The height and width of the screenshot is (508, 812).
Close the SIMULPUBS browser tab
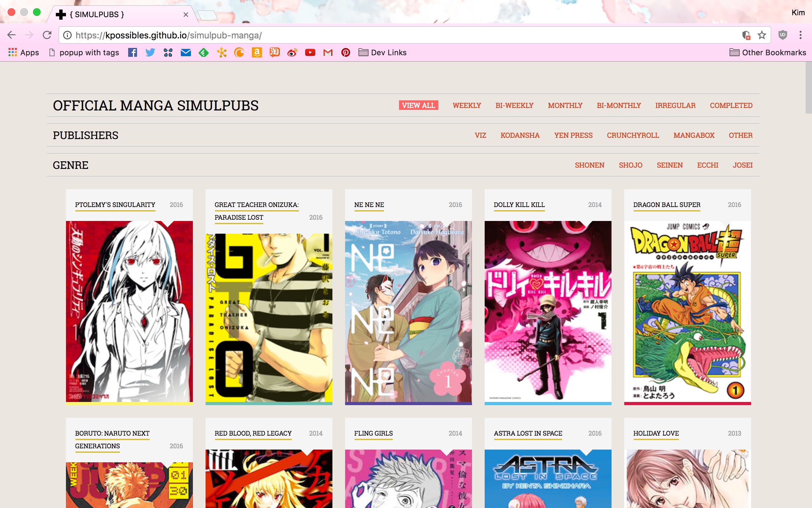186,15
